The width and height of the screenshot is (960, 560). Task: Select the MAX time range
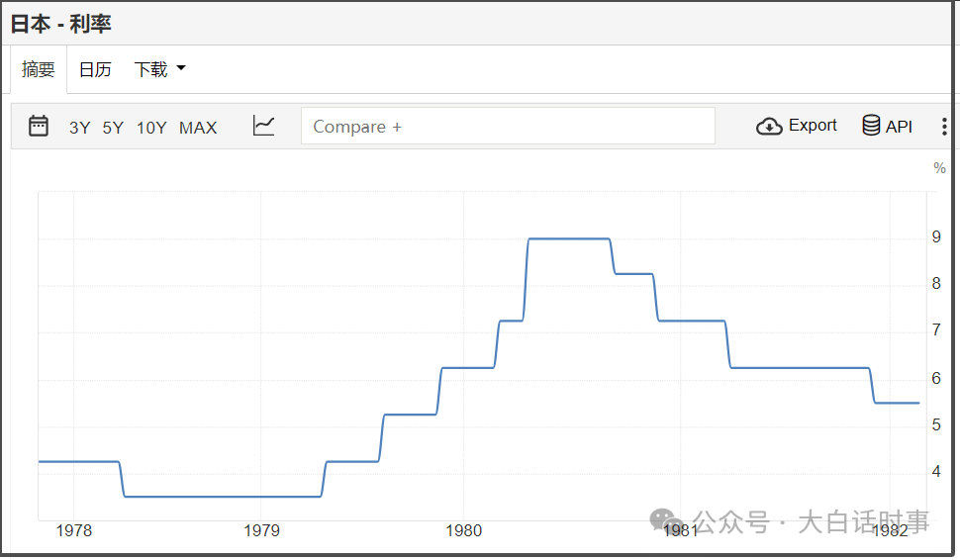pyautogui.click(x=198, y=127)
